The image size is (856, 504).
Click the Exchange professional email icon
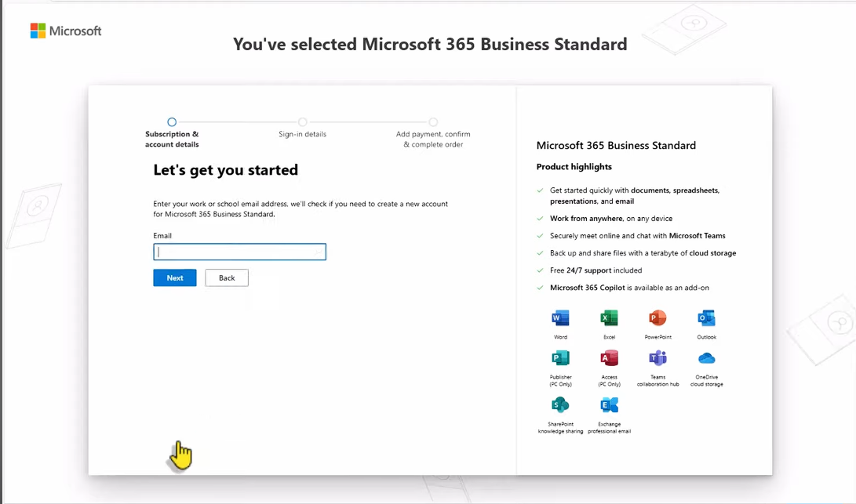click(x=609, y=404)
